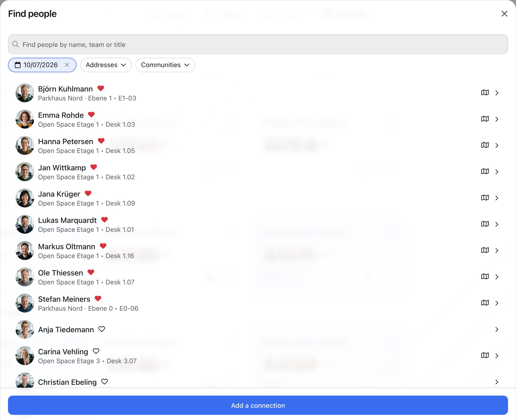Click 'Open Space Etage 3 • Desk 3.07' text
The height and width of the screenshot is (420, 516).
point(87,361)
